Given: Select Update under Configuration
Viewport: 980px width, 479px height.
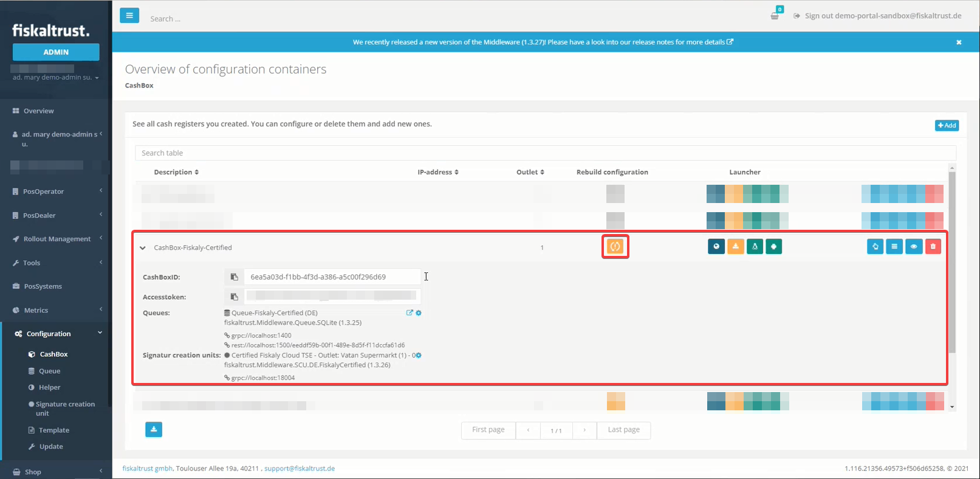Looking at the screenshot, I should [51, 447].
